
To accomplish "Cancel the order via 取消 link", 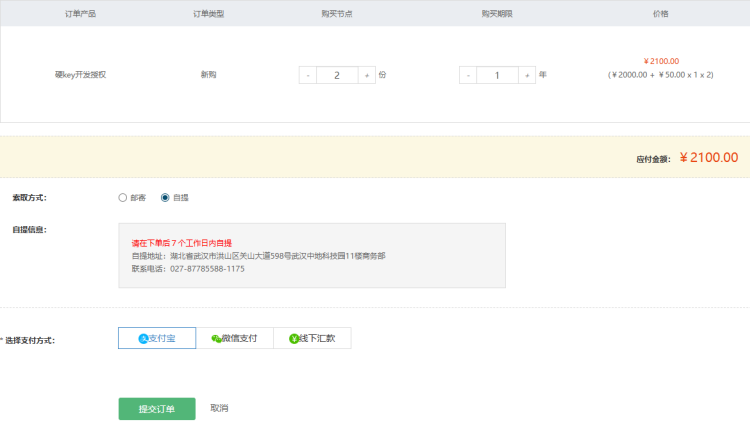I will [220, 408].
